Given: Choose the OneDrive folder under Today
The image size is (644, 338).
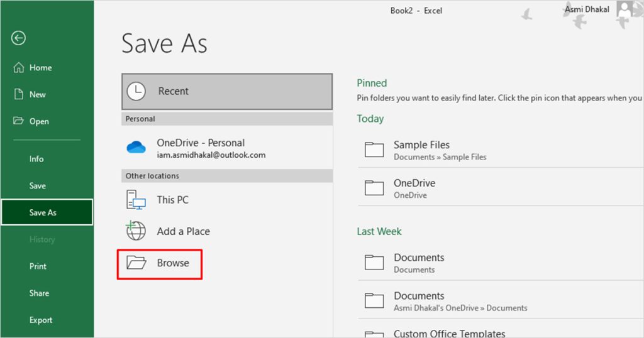Looking at the screenshot, I should pos(414,188).
